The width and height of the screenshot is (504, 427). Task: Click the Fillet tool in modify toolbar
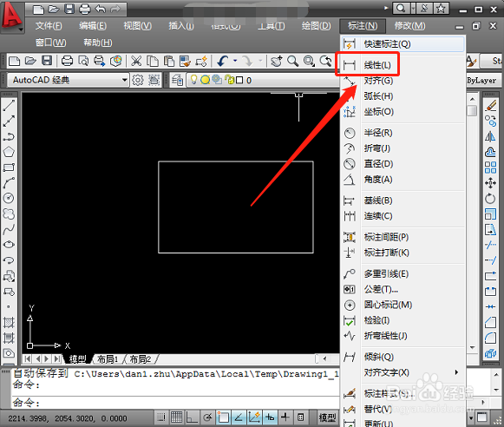[x=490, y=338]
